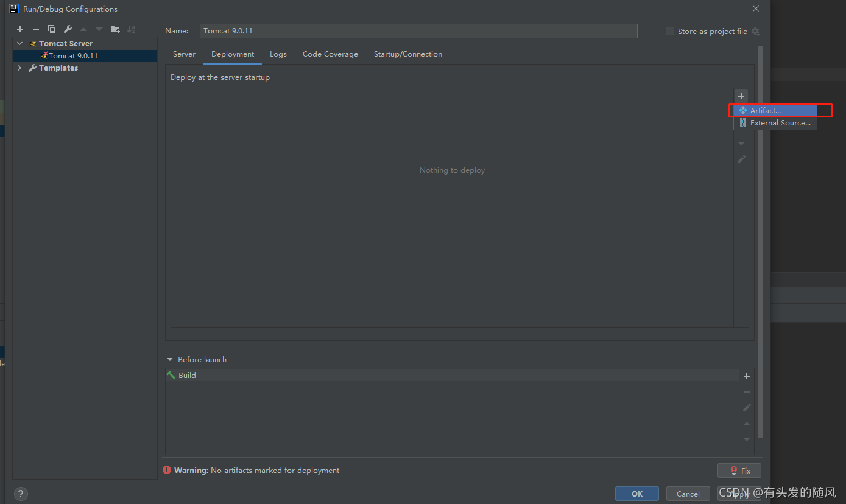Open the Code Coverage tab
Screen dimensions: 846x504
(330, 54)
